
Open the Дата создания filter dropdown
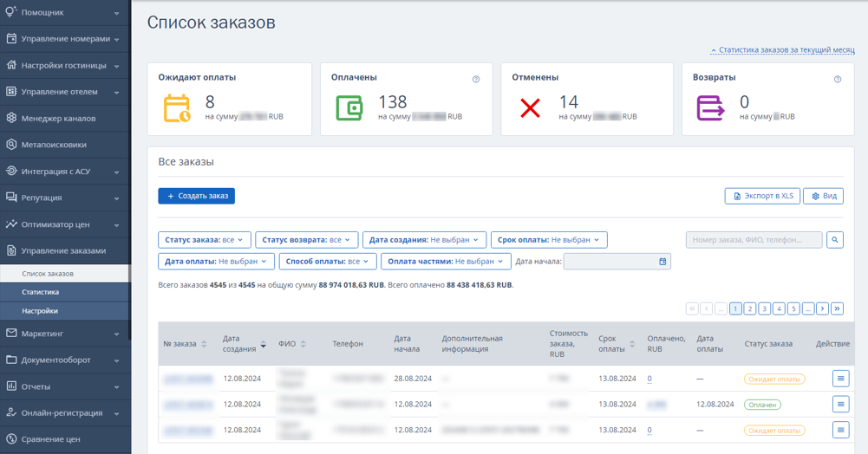[x=424, y=240]
